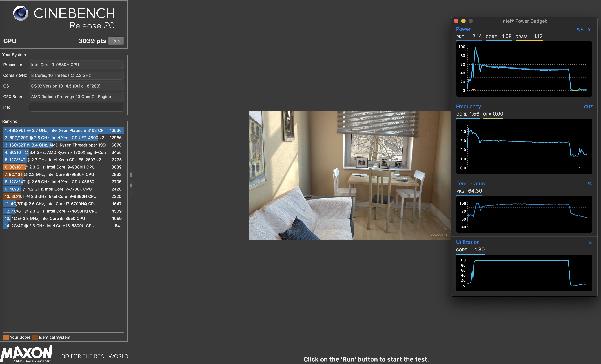601x364 pixels.
Task: Select ranking row 10 with score 2320
Action: (x=63, y=196)
